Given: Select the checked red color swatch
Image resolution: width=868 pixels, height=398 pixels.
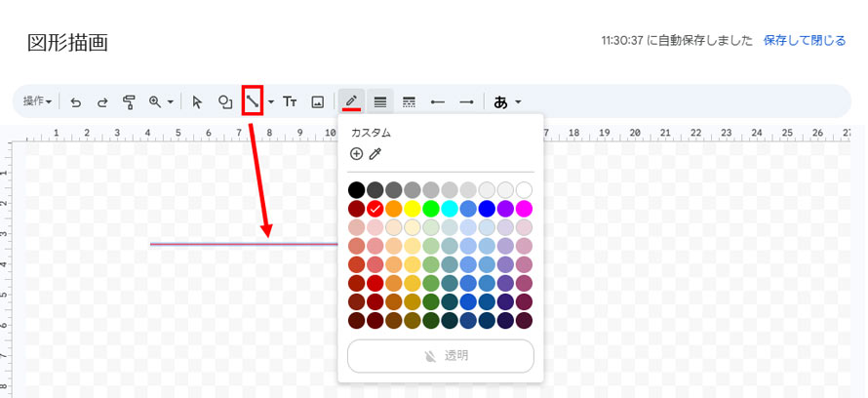Looking at the screenshot, I should click(x=375, y=209).
